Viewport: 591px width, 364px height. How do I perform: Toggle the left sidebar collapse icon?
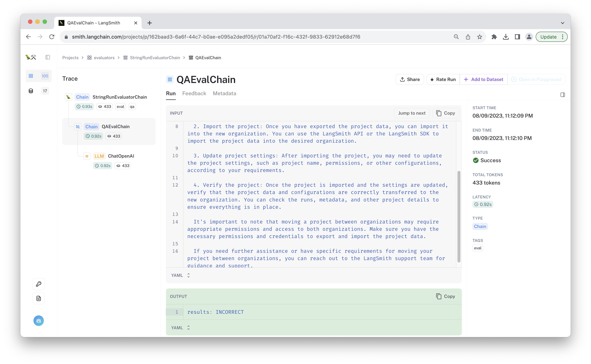point(48,57)
